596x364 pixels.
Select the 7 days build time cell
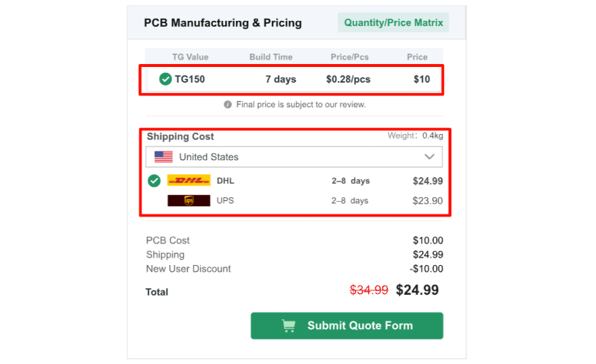[281, 79]
